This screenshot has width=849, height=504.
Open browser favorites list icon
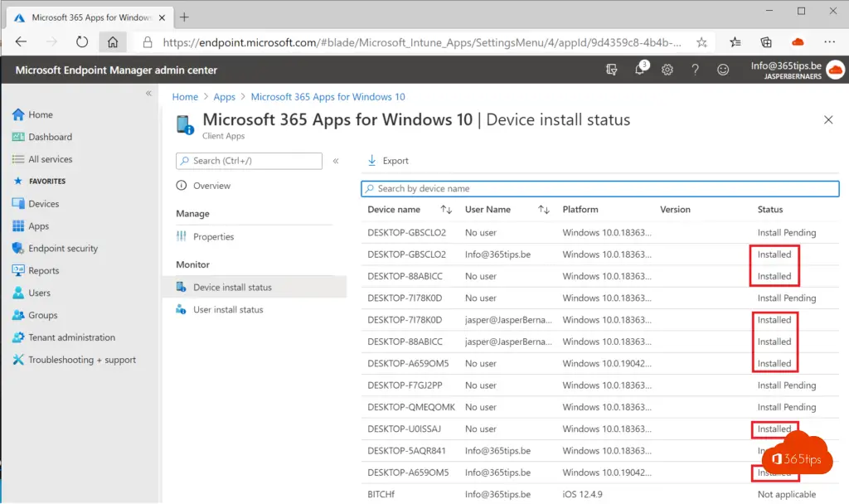(735, 42)
